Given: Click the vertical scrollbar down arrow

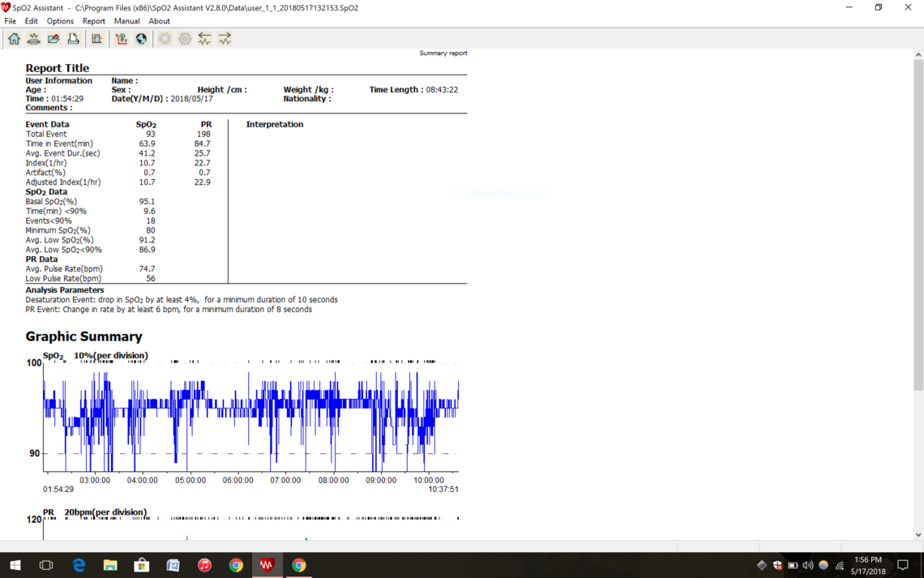Looking at the screenshot, I should tap(918, 535).
